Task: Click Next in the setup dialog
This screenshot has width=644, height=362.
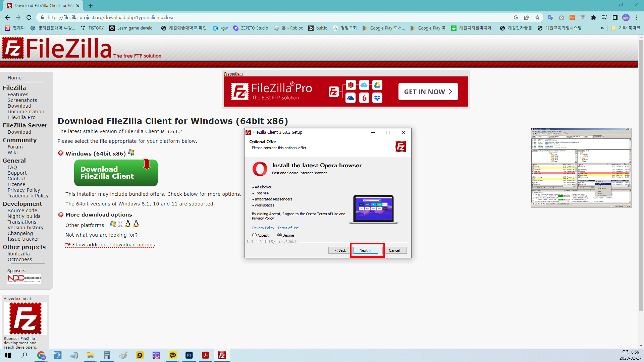Action: click(365, 250)
